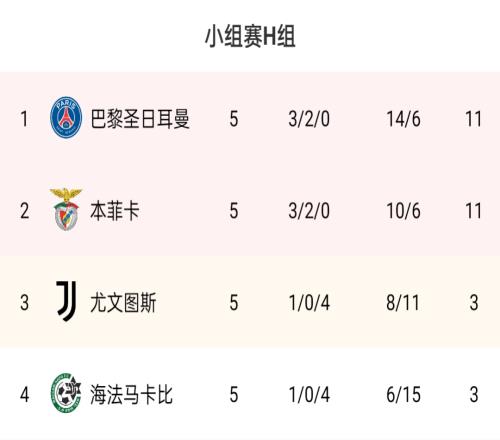Click the 小组赛H组 heading
Screen dimensions: 500x440
click(x=250, y=36)
